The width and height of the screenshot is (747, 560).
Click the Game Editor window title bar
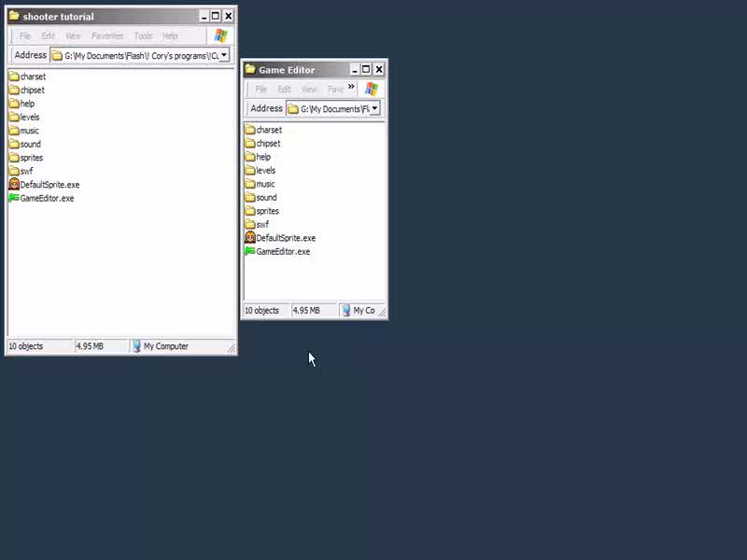(299, 69)
